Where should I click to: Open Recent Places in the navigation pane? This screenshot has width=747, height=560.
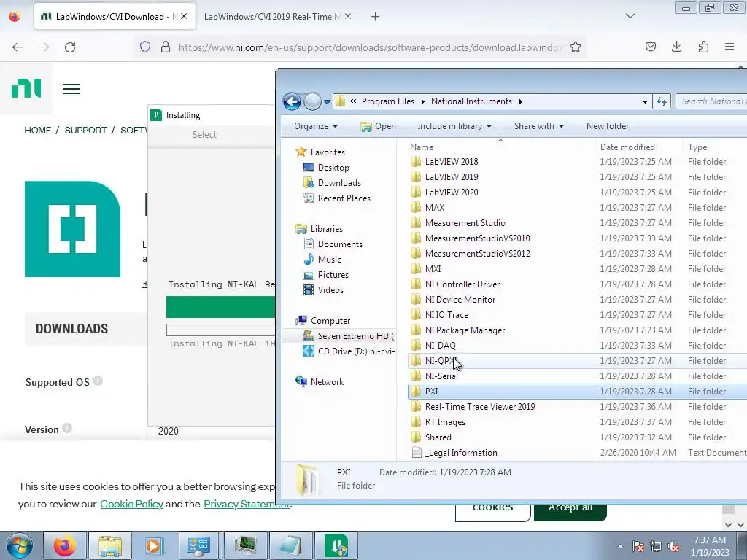(x=344, y=198)
